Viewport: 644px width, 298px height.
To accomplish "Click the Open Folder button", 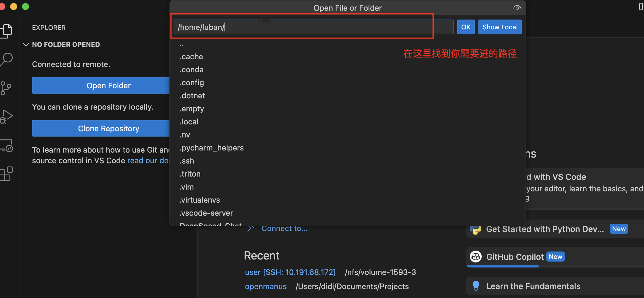I will pos(101,85).
